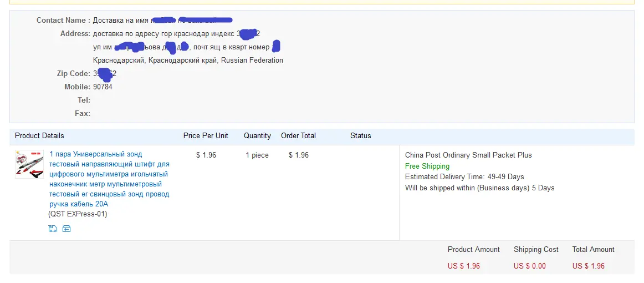Open the multimeter probe product thumbnail
The width and height of the screenshot is (644, 283).
29,164
